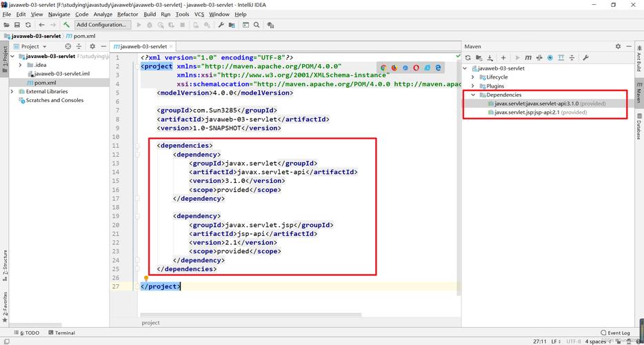Add Maven project with the plus icon

[503, 57]
